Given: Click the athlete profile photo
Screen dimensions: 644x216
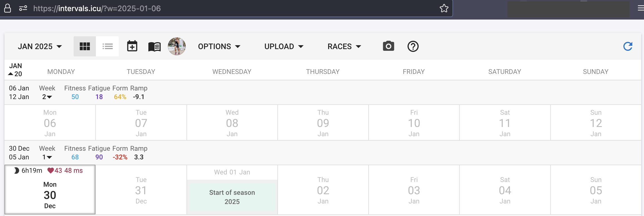Looking at the screenshot, I should 177,46.
